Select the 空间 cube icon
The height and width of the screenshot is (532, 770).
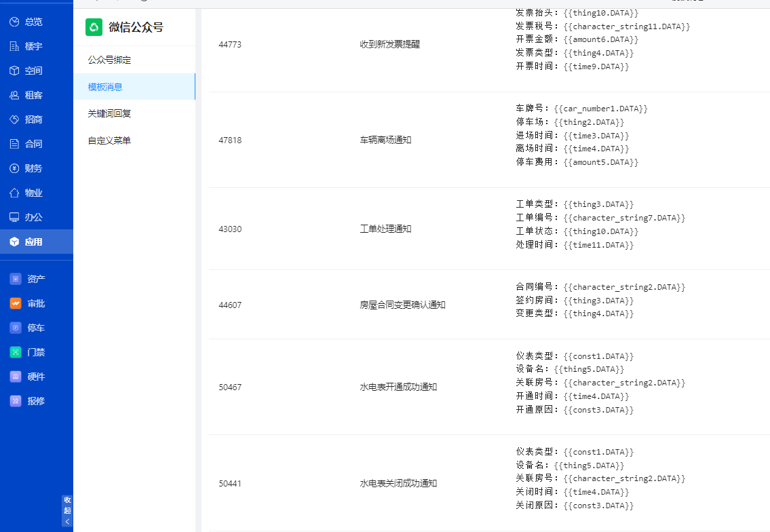(14, 71)
